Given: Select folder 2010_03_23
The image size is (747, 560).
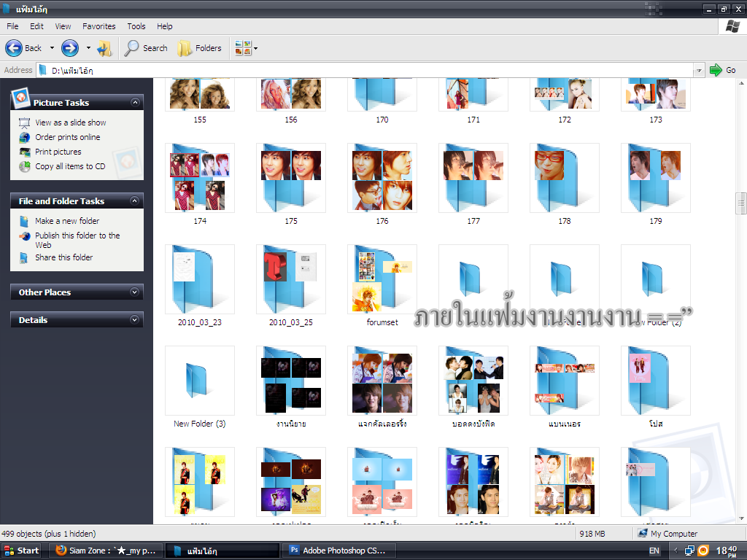Looking at the screenshot, I should click(200, 285).
